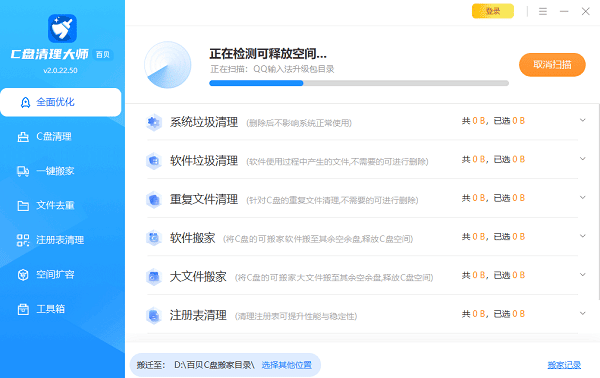Click the size summary in 系统垃圾清理 row
Screen dimensions: 600x378
tap(493, 121)
